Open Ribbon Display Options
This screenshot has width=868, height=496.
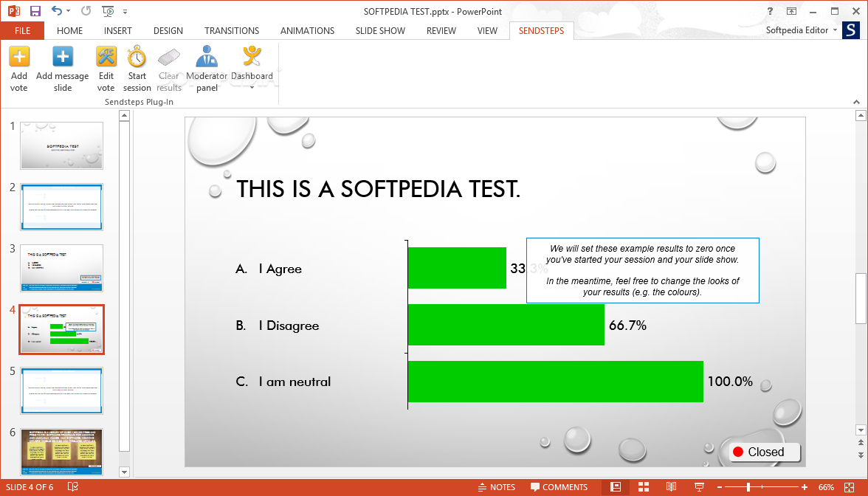[791, 11]
